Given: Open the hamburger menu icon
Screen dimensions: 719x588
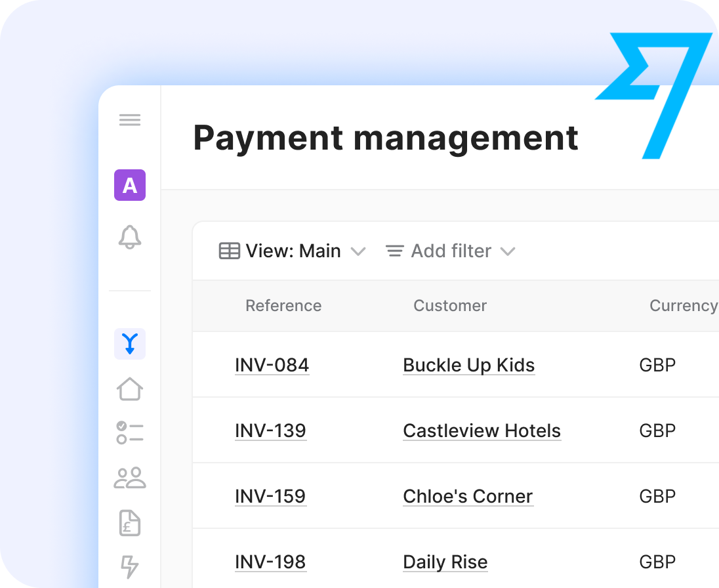Looking at the screenshot, I should pyautogui.click(x=130, y=120).
